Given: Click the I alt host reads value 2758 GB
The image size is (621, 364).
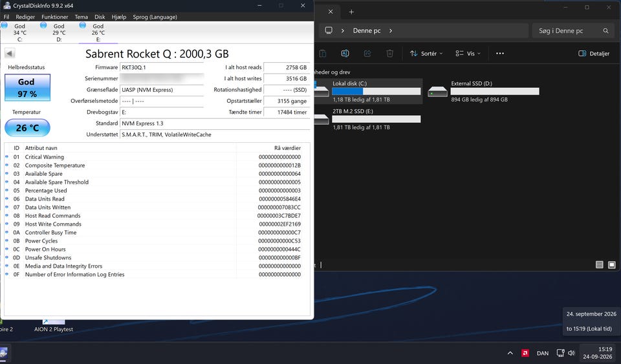Looking at the screenshot, I should [x=287, y=67].
